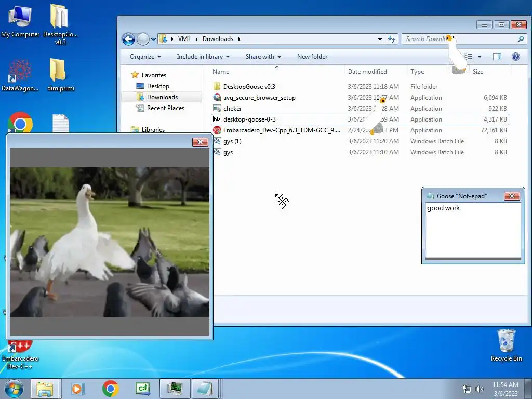Expand Include in library menu
Viewport: 532px width, 399px height.
(203, 57)
